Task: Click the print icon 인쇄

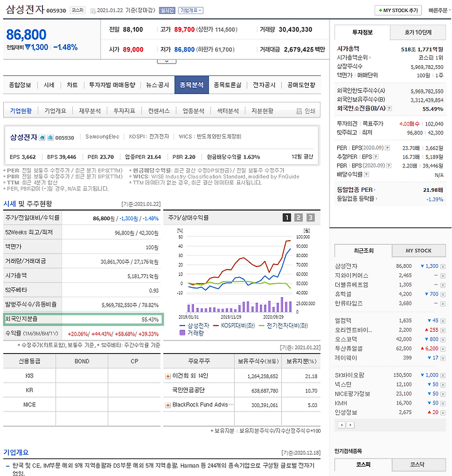Action: pos(306,111)
